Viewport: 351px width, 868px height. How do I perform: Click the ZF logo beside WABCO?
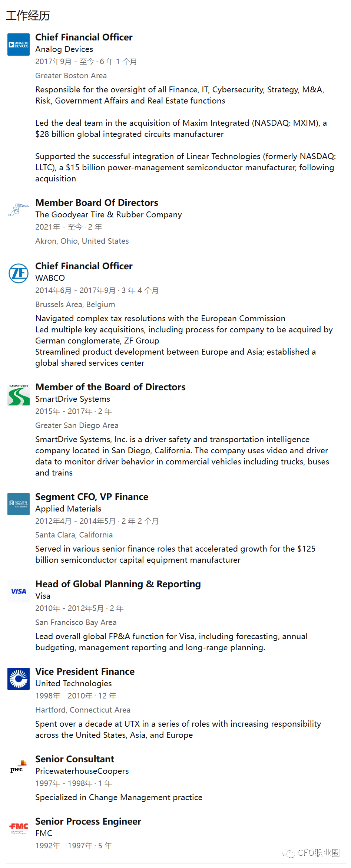[x=19, y=273]
